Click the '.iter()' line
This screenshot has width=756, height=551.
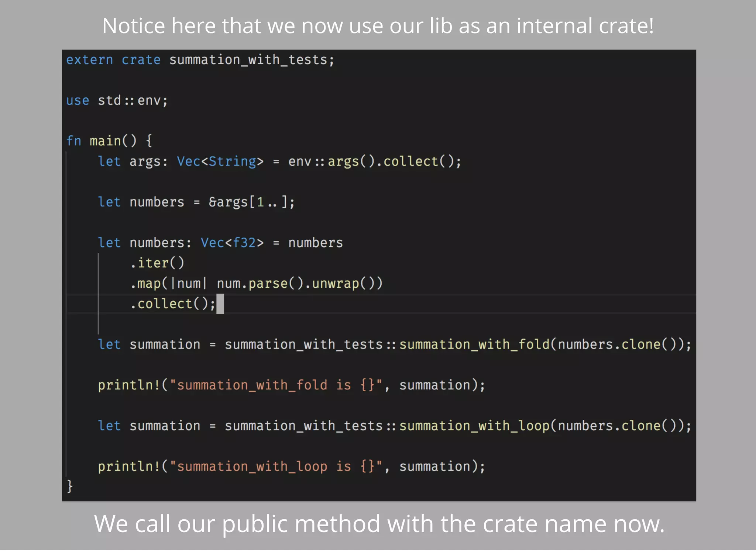[157, 263]
